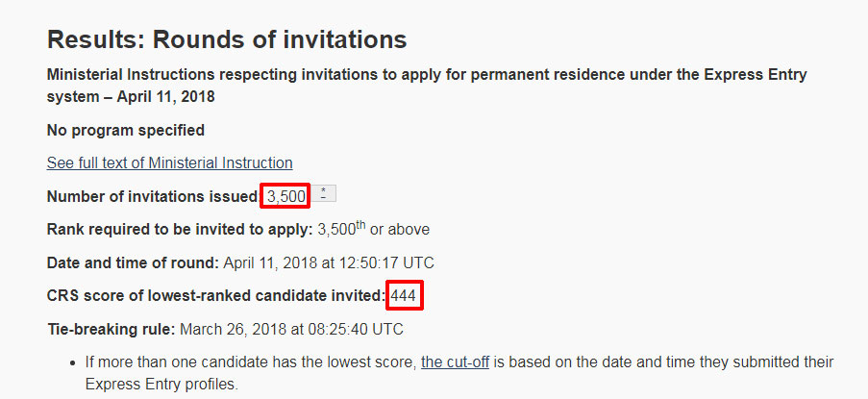Click the 'Results: Rounds of invitations' heading

click(x=227, y=39)
